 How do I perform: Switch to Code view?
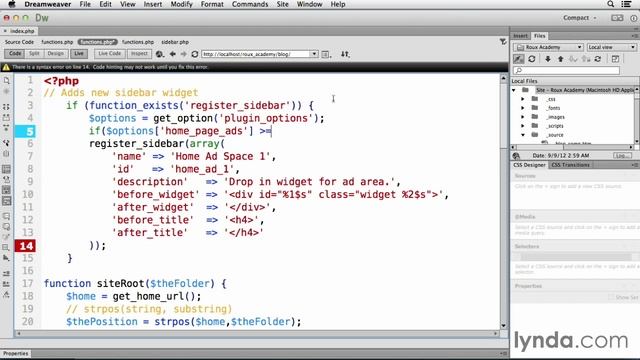click(x=15, y=53)
